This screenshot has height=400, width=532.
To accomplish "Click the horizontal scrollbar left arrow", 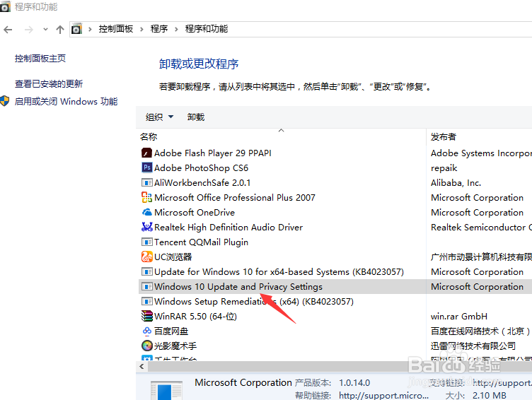I will pyautogui.click(x=141, y=367).
